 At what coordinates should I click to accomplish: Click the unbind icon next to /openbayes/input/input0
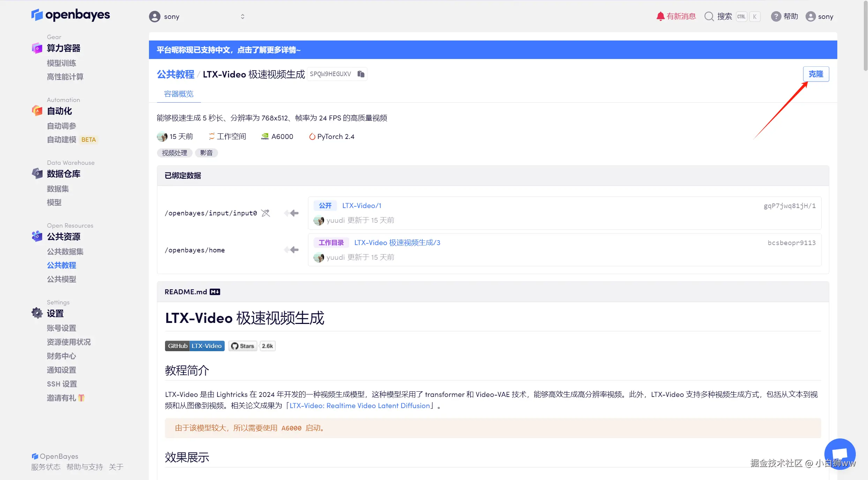tap(265, 213)
